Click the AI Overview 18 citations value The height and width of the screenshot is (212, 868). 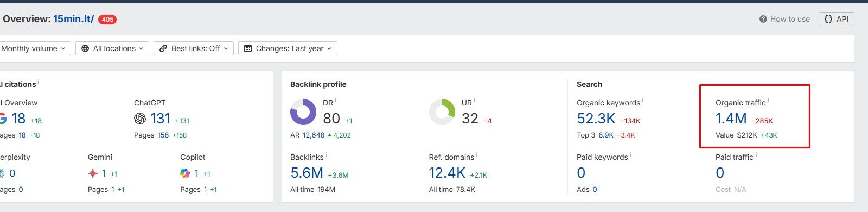[18, 119]
